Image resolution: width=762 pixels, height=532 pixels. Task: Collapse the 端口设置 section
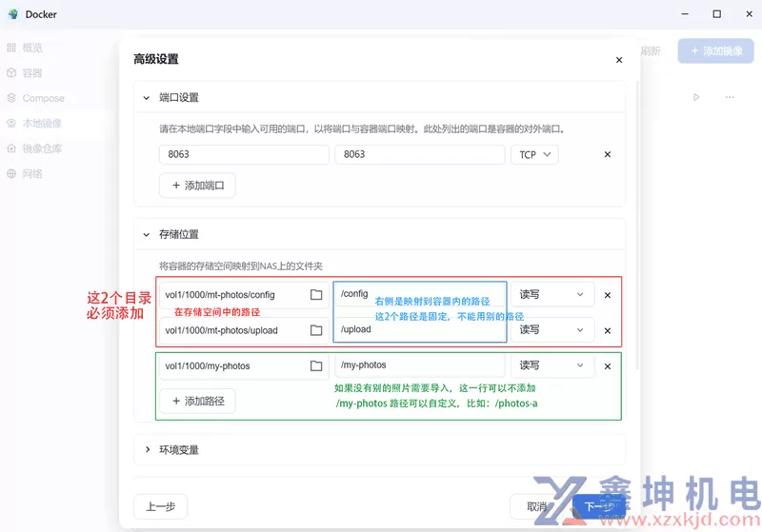(147, 98)
